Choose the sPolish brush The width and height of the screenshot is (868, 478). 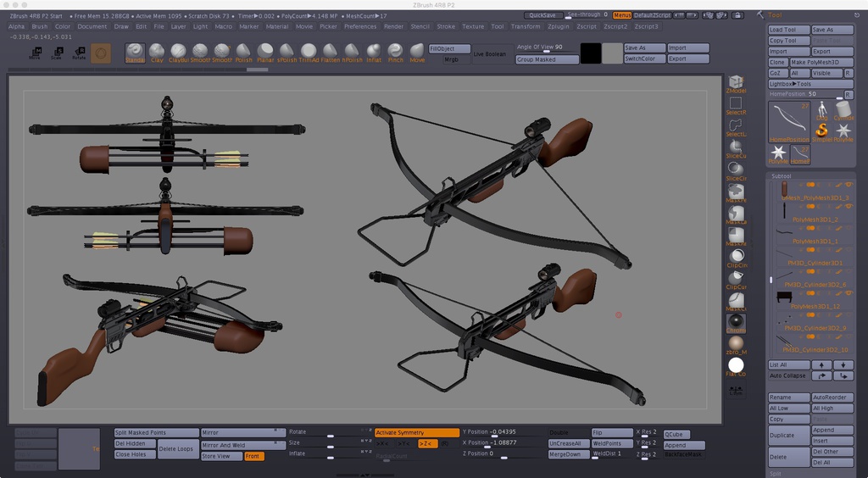click(287, 53)
